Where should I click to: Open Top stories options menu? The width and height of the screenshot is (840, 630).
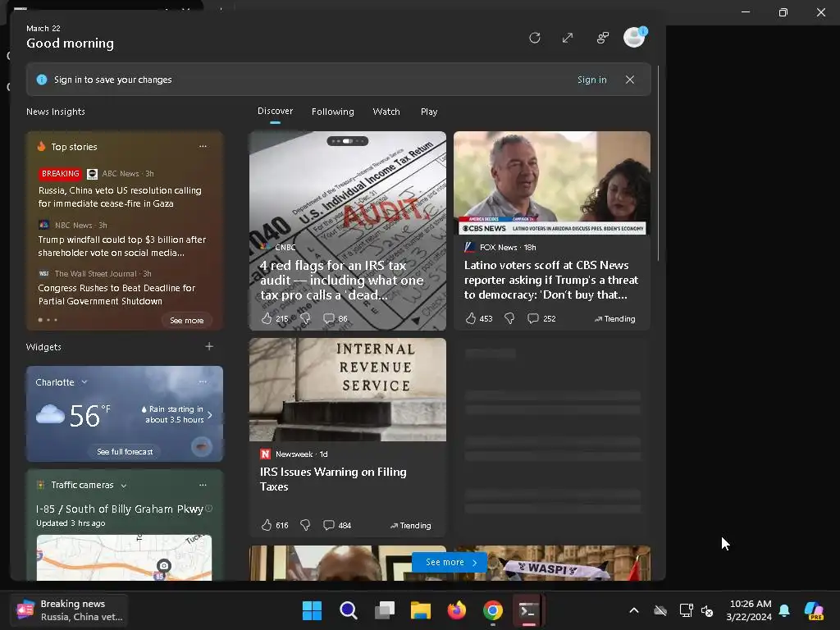(x=203, y=146)
